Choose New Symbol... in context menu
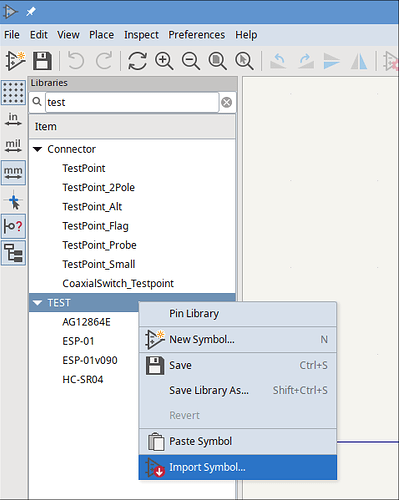 pos(238,339)
